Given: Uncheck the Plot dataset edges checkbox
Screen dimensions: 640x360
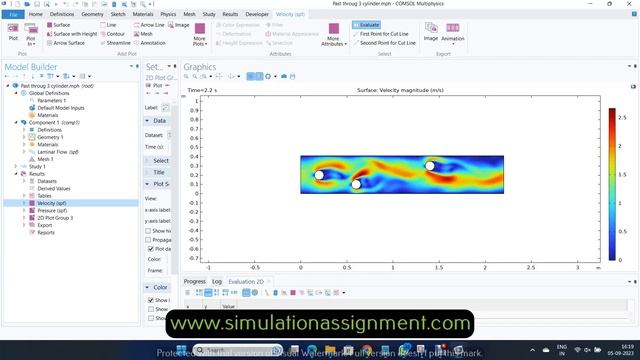Looking at the screenshot, I should tap(151, 249).
